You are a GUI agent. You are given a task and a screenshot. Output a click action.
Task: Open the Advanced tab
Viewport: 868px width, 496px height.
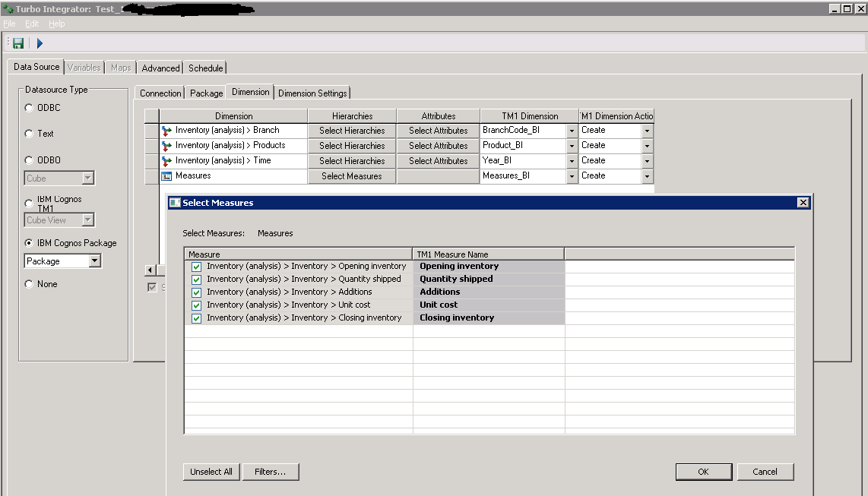click(x=160, y=68)
